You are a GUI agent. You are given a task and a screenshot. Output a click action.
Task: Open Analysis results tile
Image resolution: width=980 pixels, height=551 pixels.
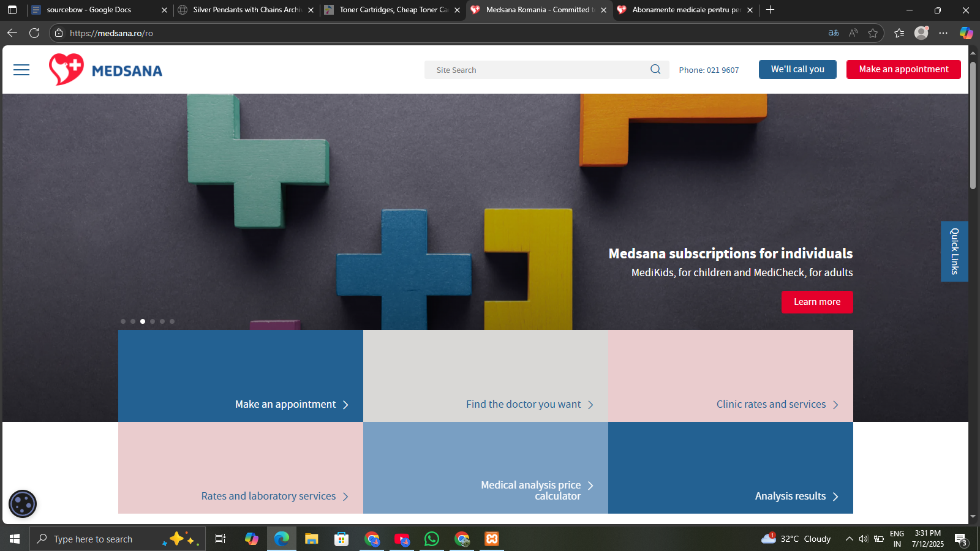coord(731,468)
